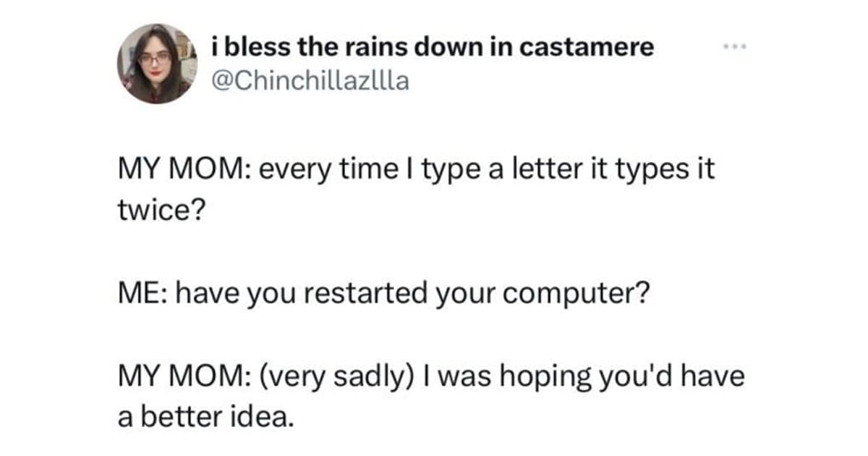Click the profile avatar photo
868x456 pixels.
tap(158, 63)
